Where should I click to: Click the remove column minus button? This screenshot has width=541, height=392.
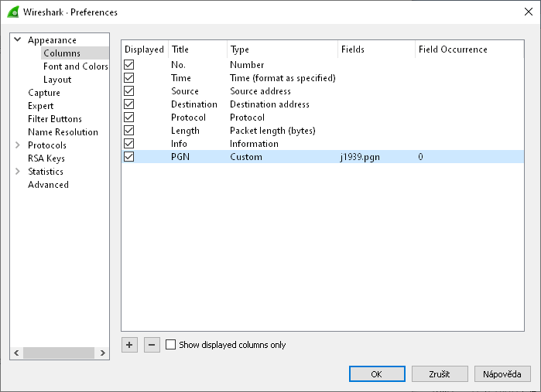point(152,345)
